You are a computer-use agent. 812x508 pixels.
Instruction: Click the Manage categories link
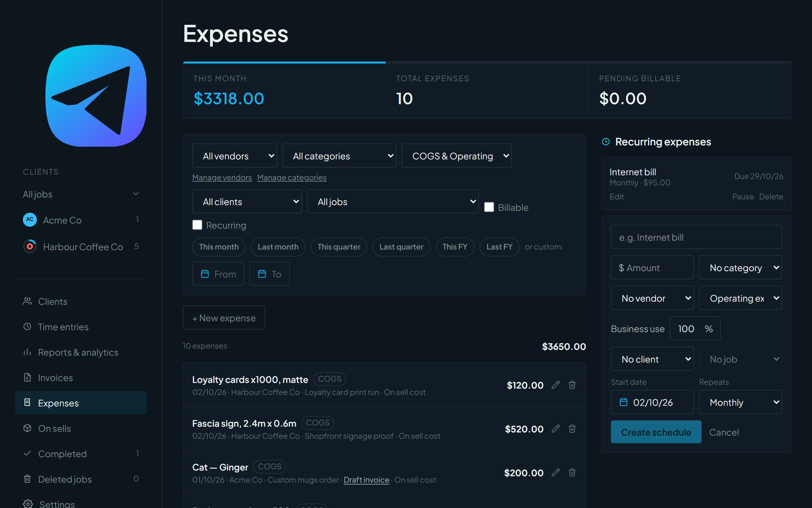(291, 177)
